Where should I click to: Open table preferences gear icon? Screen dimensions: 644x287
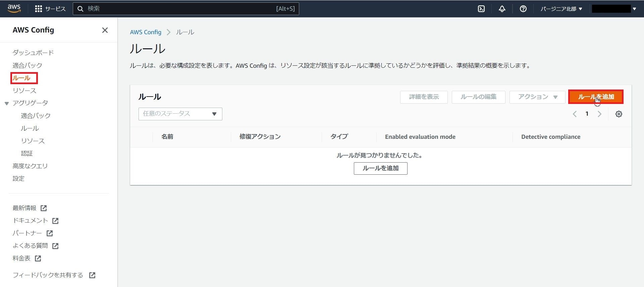click(619, 114)
